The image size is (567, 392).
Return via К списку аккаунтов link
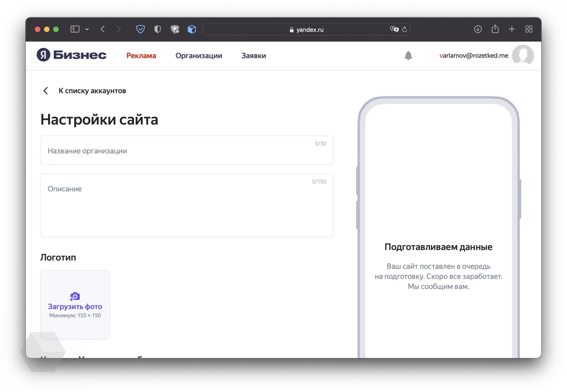click(x=92, y=91)
